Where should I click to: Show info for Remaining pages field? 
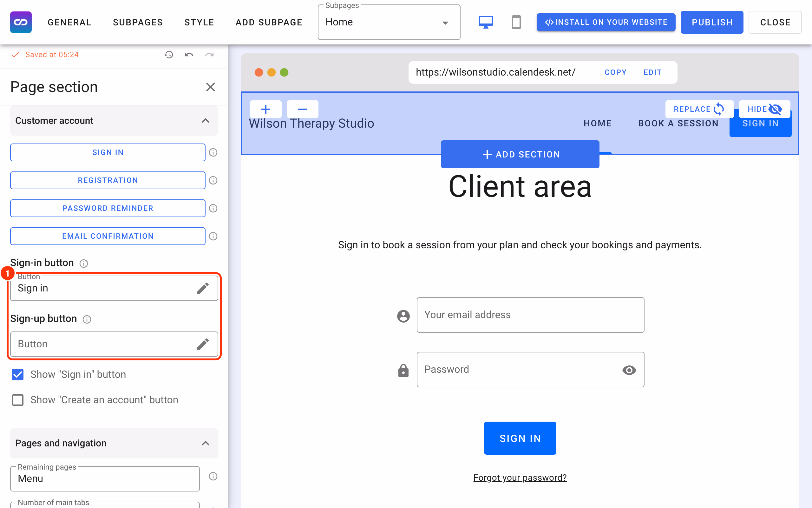click(213, 476)
